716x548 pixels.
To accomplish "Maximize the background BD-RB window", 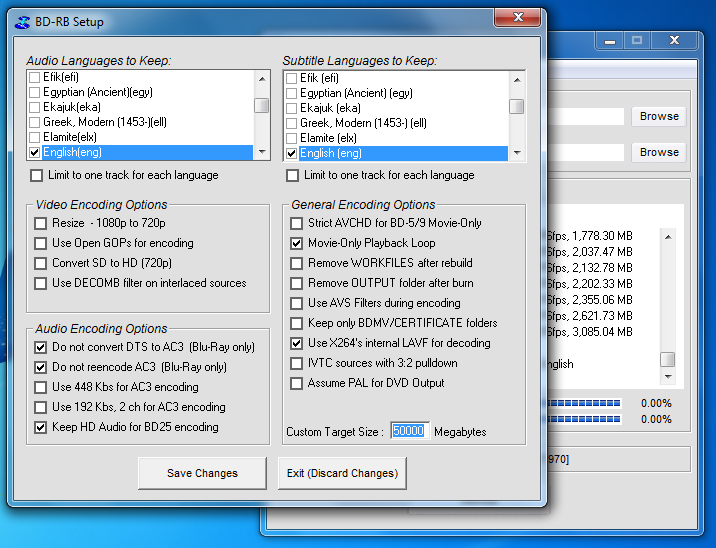I will point(637,41).
